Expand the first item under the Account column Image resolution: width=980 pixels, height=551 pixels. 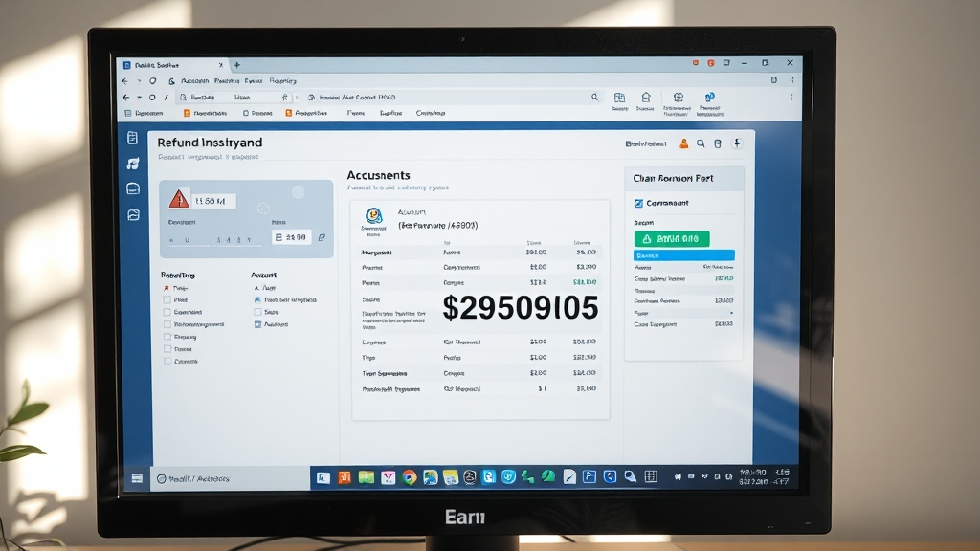pyautogui.click(x=256, y=287)
